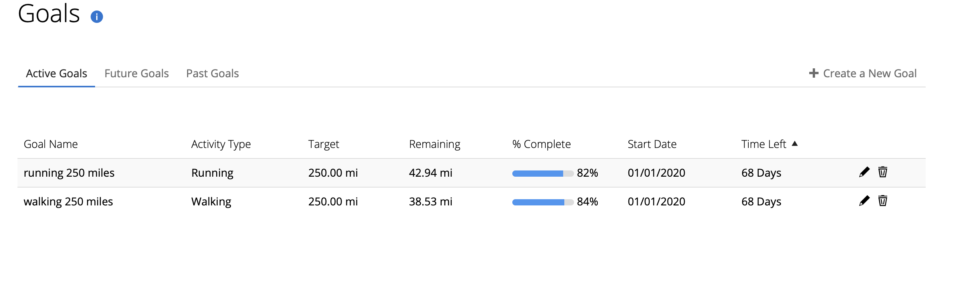The height and width of the screenshot is (299, 980).
Task: Sort by Goal Name column
Action: pos(51,144)
